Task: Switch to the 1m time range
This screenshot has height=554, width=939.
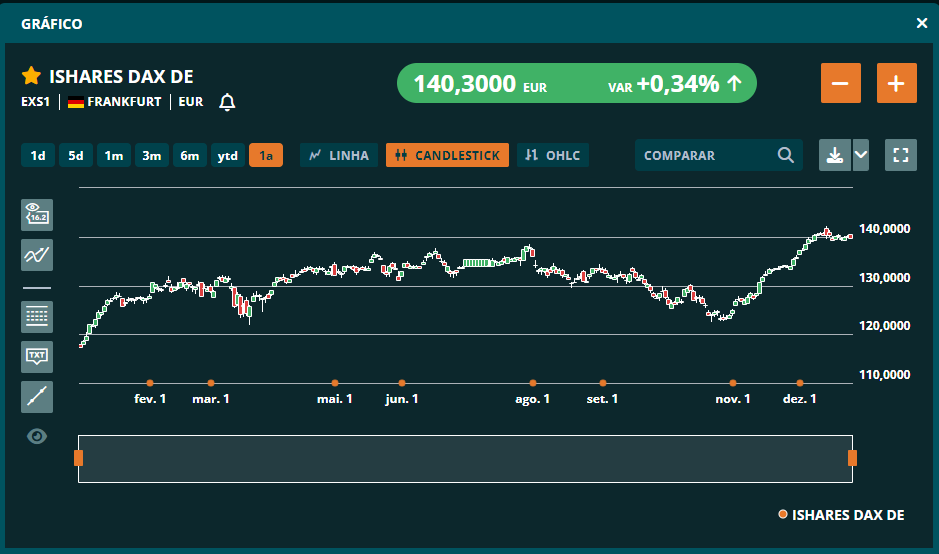Action: coord(114,156)
